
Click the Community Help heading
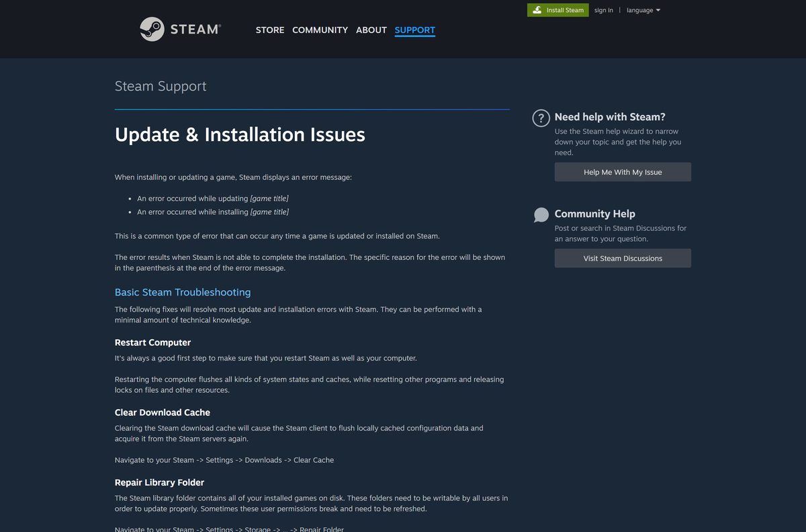click(595, 214)
